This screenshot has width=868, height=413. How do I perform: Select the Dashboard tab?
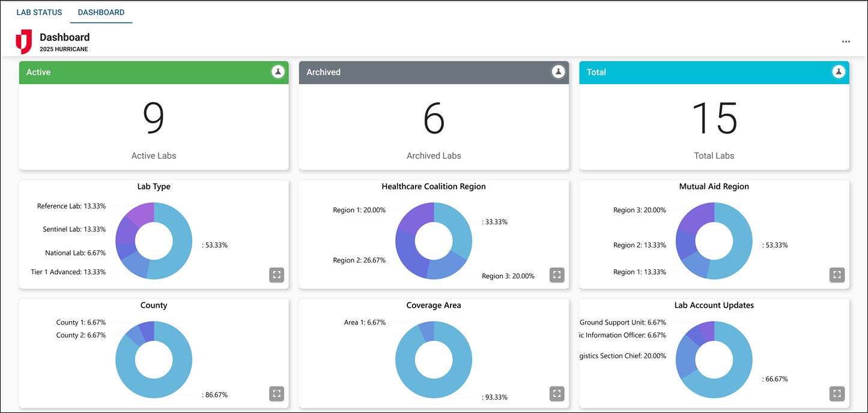(x=101, y=12)
